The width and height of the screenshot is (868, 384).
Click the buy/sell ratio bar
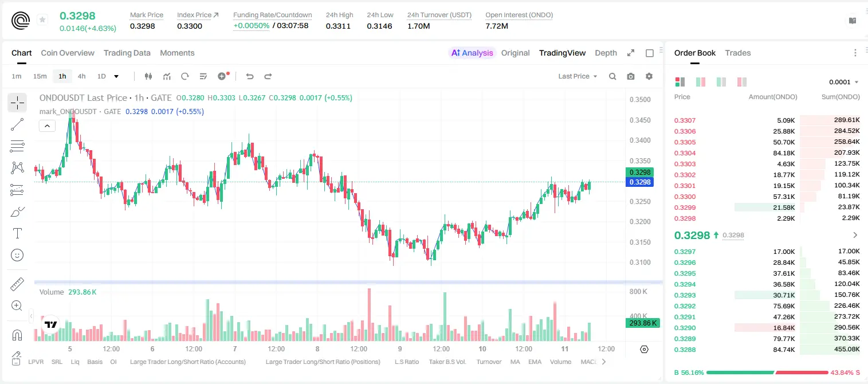(767, 372)
